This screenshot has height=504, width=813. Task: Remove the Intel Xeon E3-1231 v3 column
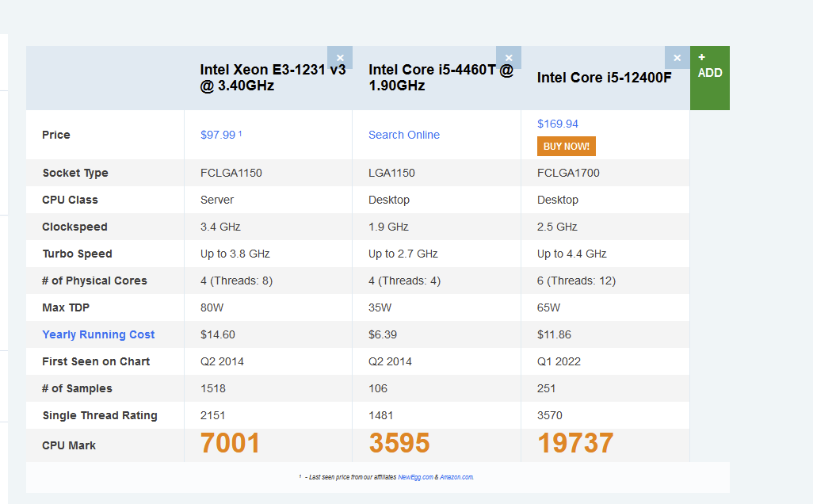pyautogui.click(x=340, y=58)
